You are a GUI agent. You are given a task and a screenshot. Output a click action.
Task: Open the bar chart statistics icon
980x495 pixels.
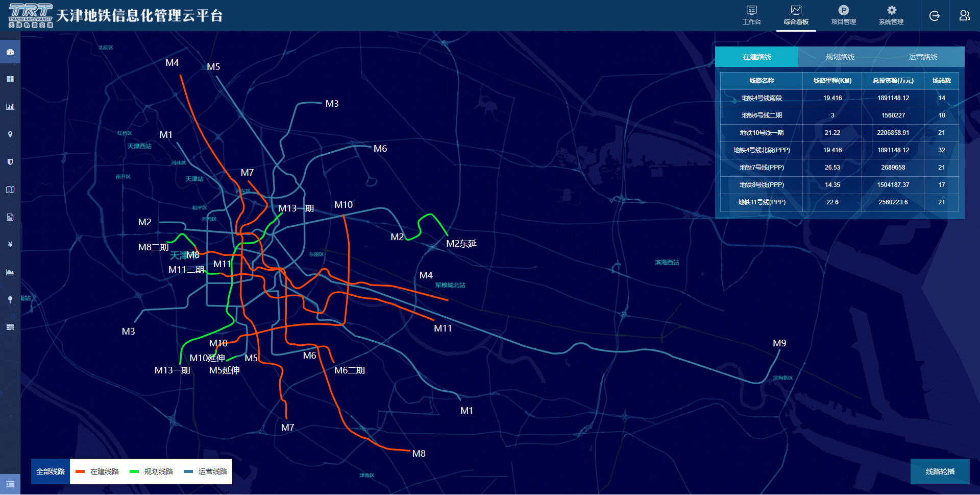[10, 107]
